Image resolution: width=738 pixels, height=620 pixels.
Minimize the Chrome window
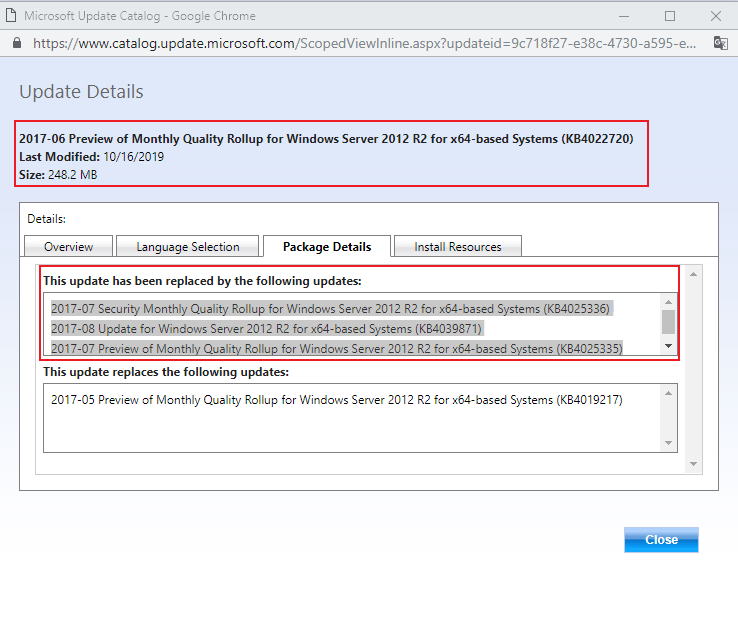(x=624, y=16)
